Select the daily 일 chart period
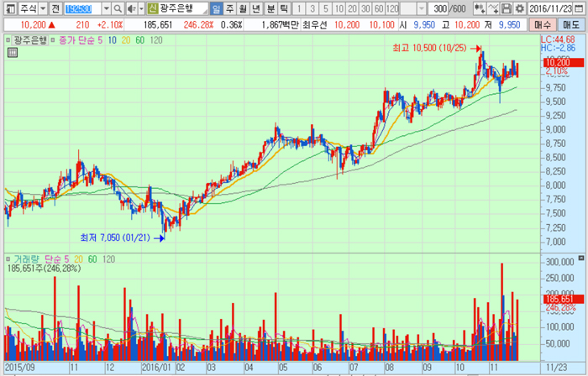Screen dimensions: 588x376 coord(216,8)
